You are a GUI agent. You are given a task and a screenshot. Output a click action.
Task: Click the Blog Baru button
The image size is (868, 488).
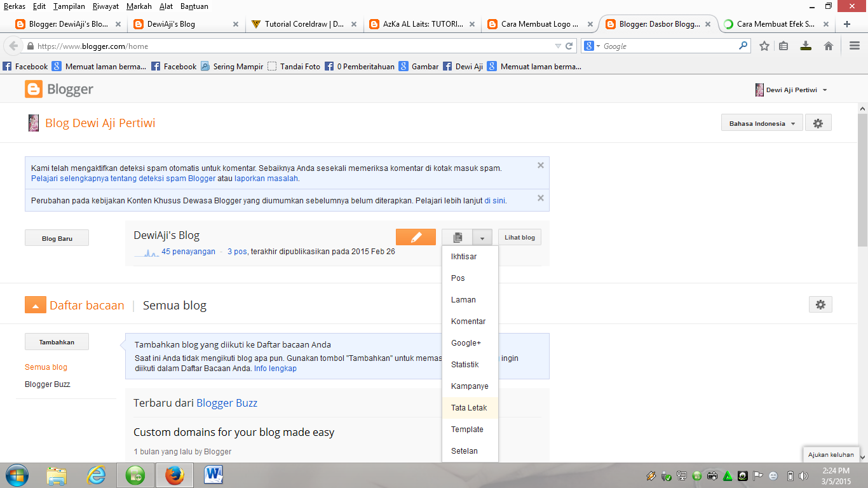click(57, 238)
